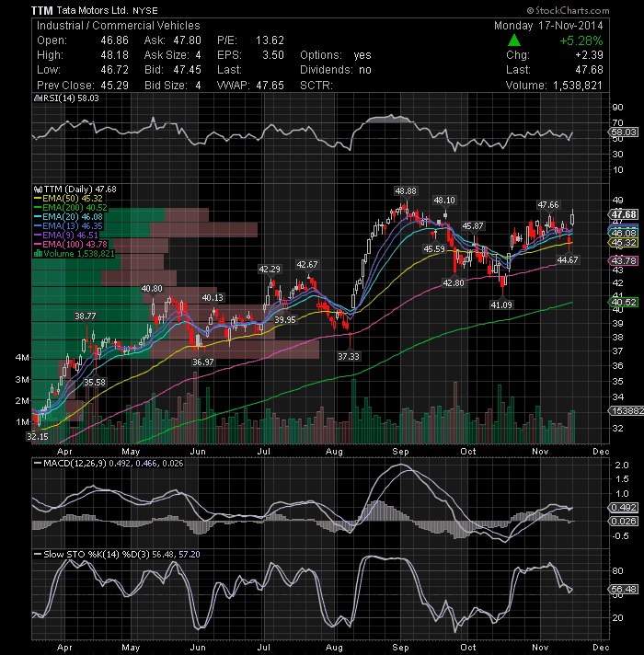Click the +5.28% percent change value
This screenshot has height=655, width=644.
coord(581,40)
